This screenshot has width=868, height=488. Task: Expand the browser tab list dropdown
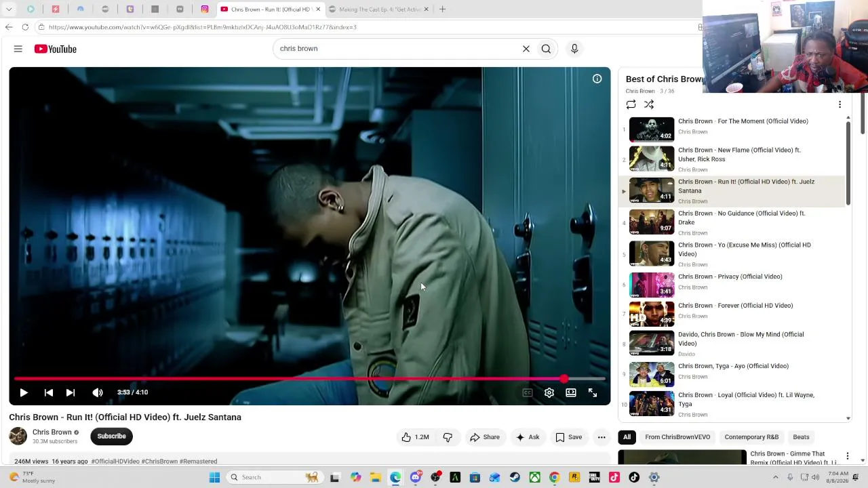[x=9, y=9]
